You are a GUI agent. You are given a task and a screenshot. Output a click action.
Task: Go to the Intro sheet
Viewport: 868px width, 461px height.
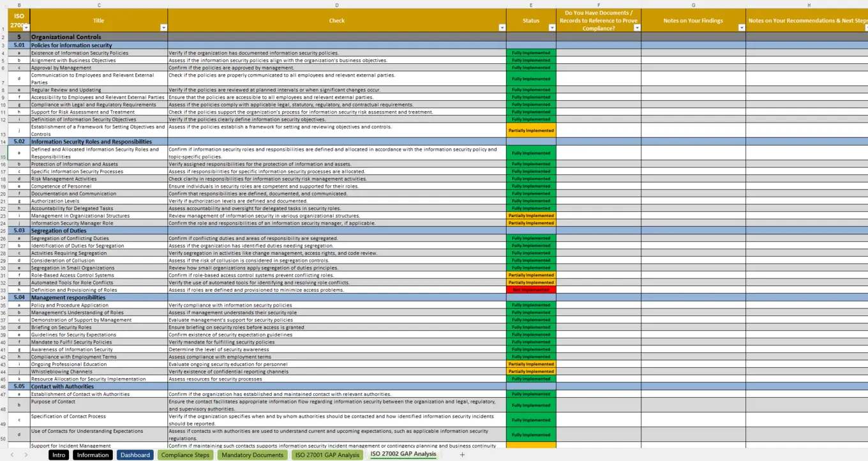pyautogui.click(x=59, y=455)
